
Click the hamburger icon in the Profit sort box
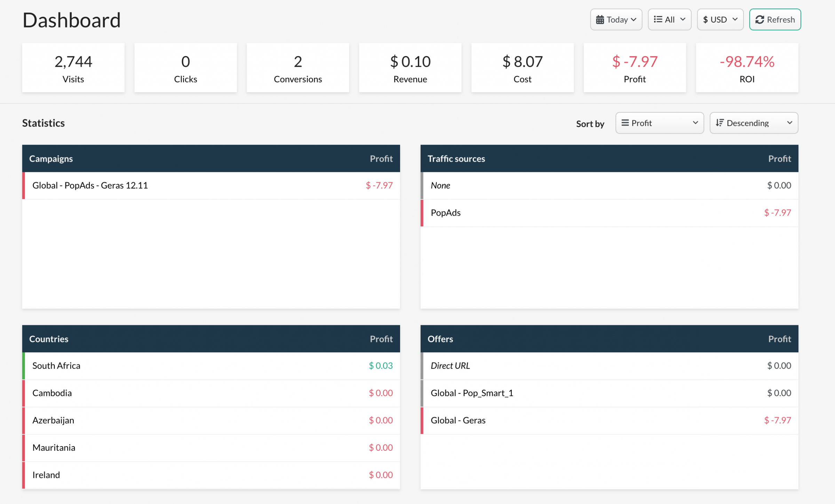(x=625, y=123)
